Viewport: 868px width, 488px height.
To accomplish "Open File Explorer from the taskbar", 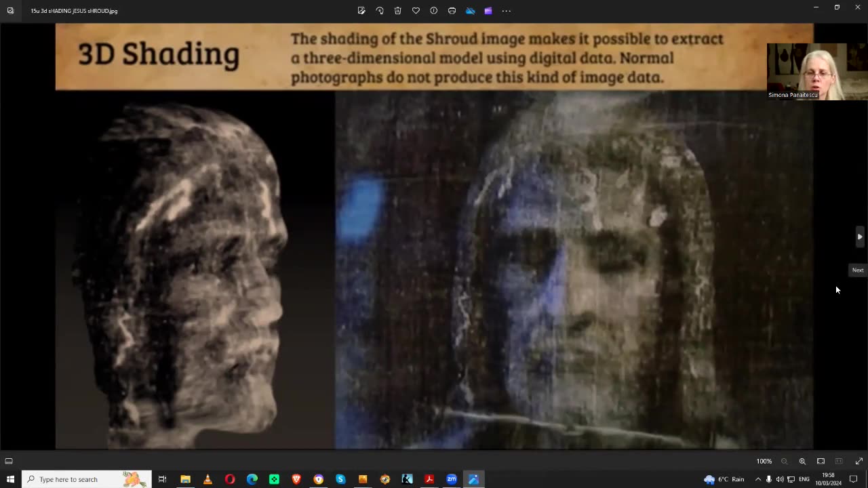I will point(185,479).
